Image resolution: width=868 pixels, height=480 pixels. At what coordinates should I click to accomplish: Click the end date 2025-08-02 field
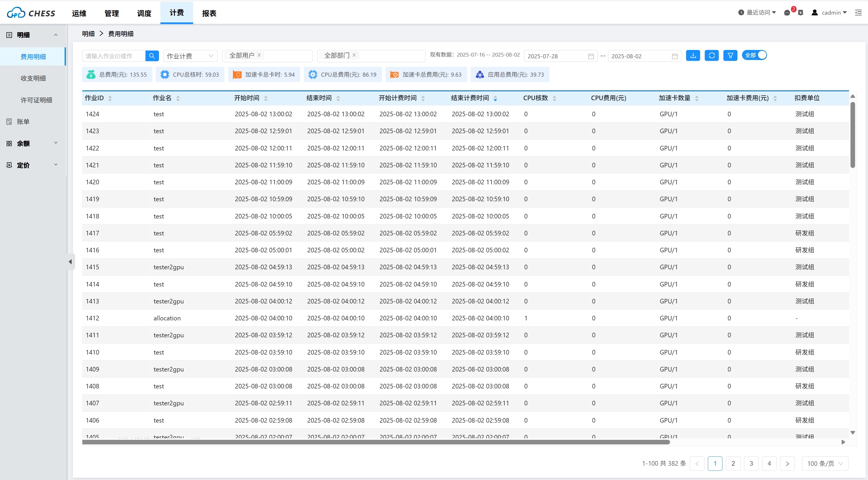644,56
